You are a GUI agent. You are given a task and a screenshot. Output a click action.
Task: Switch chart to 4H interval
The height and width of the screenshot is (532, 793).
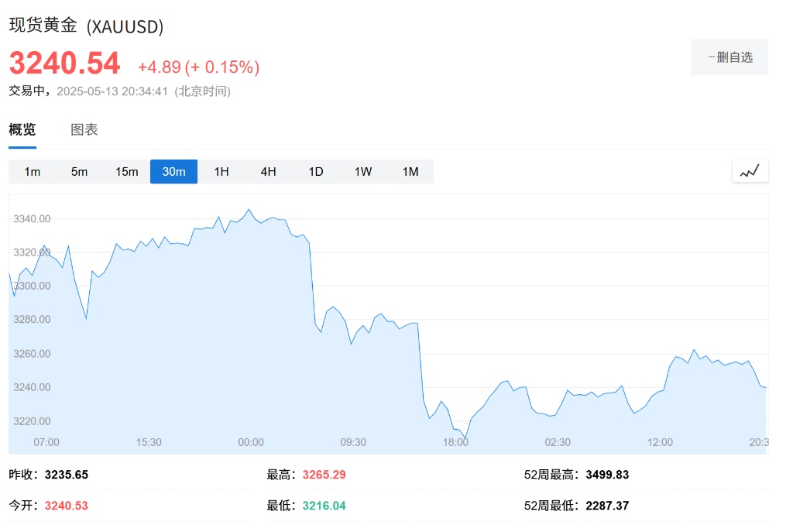[x=269, y=172]
